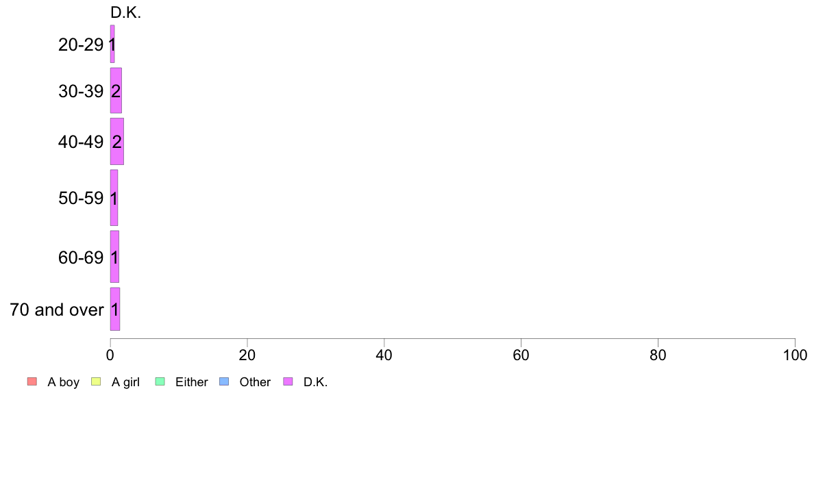
Task: Click the 40 tick on x-axis
Action: 384,355
